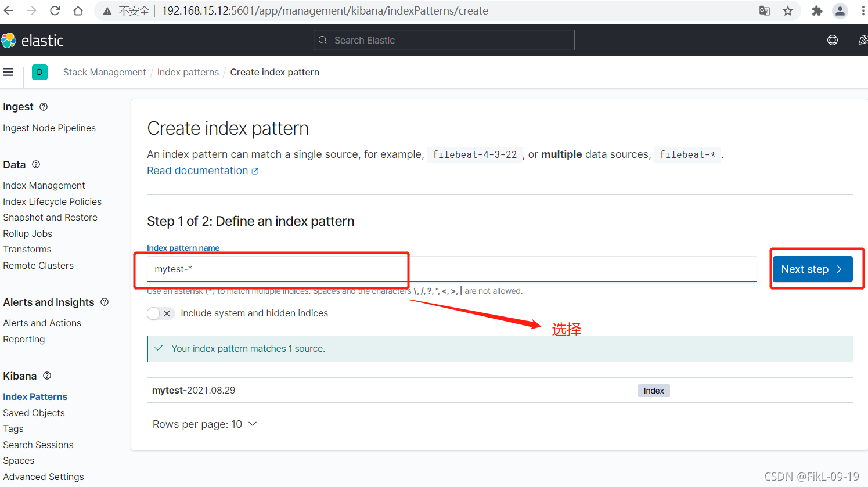The height and width of the screenshot is (487, 868).
Task: Click the pattern matches 1 source message
Action: 499,348
